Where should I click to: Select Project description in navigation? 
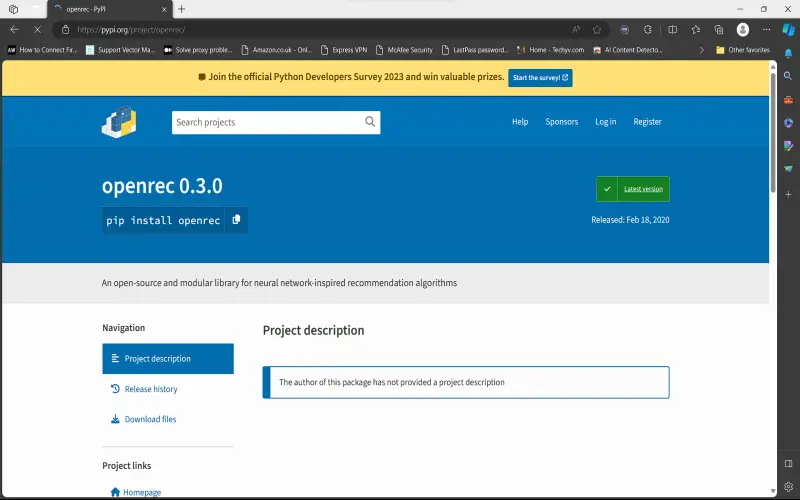point(168,359)
